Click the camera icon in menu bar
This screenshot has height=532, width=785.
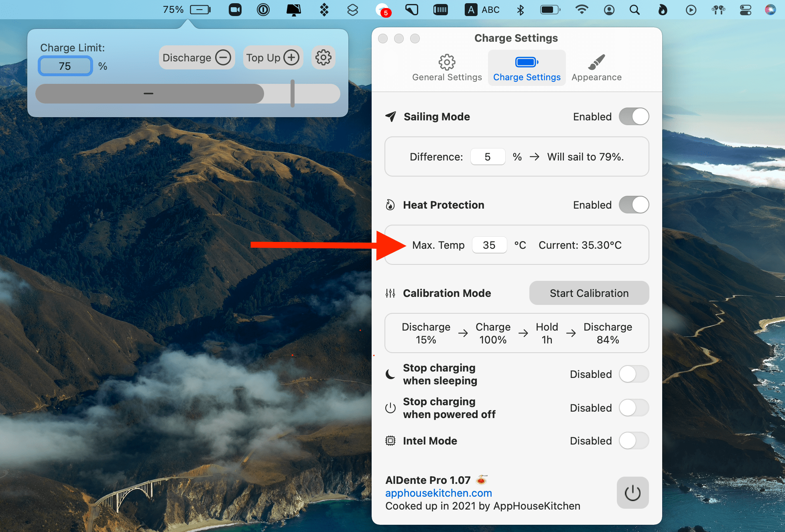click(235, 10)
